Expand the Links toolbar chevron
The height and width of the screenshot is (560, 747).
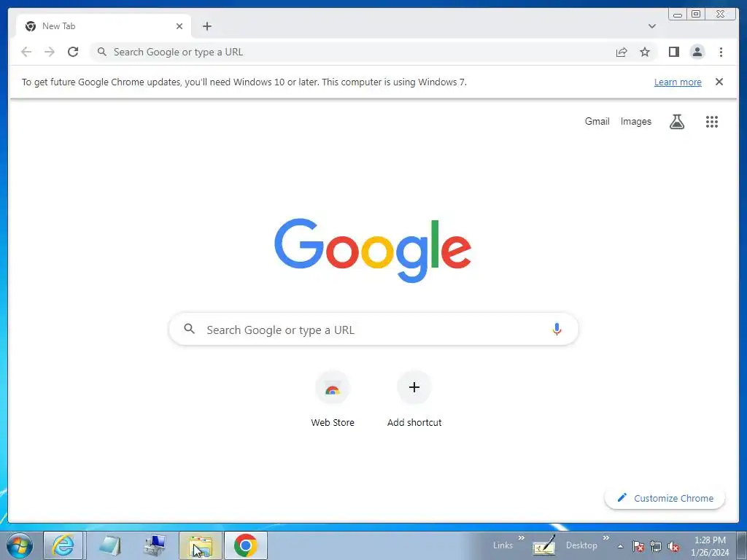pyautogui.click(x=521, y=537)
